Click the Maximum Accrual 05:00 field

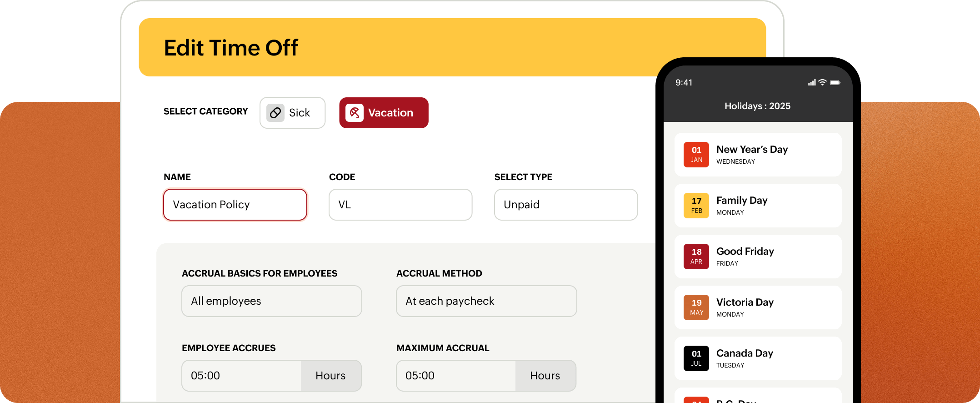456,376
